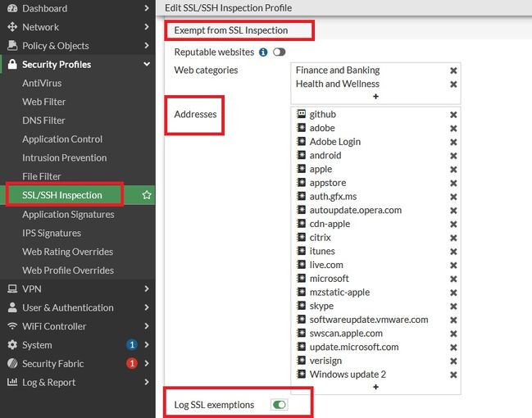
Task: Remove apple address entry
Action: tap(453, 170)
